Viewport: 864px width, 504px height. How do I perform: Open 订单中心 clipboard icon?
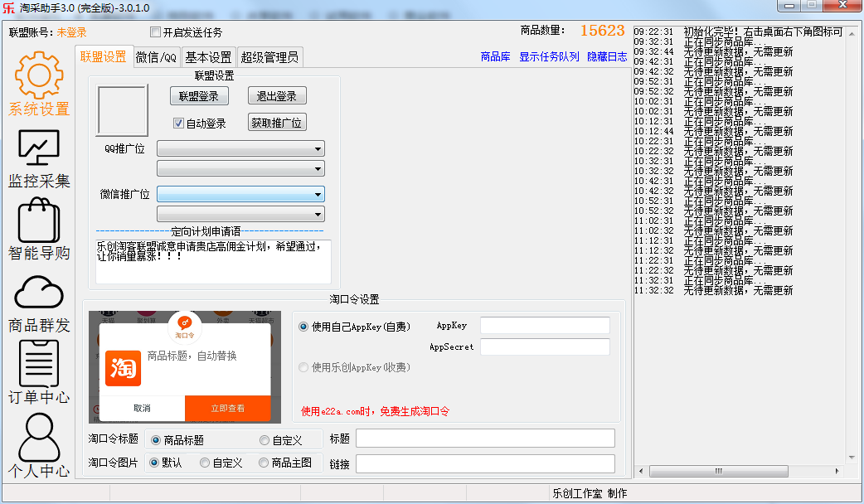[x=39, y=364]
